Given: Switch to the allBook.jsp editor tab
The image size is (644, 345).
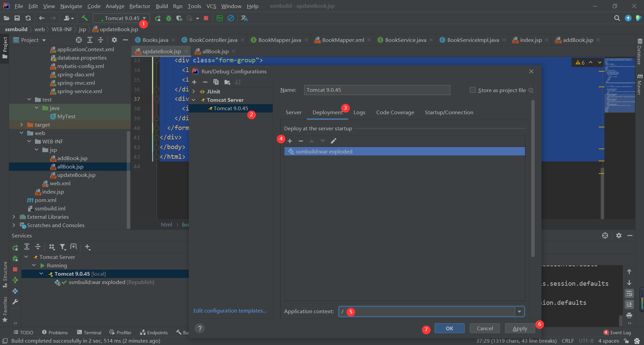Looking at the screenshot, I should 215,51.
